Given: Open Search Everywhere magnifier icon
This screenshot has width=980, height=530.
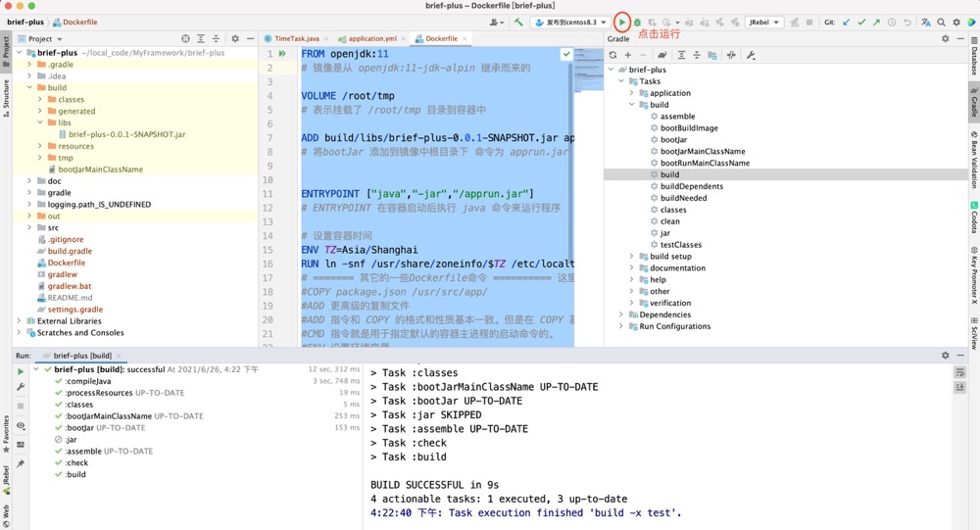Looking at the screenshot, I should pyautogui.click(x=941, y=22).
